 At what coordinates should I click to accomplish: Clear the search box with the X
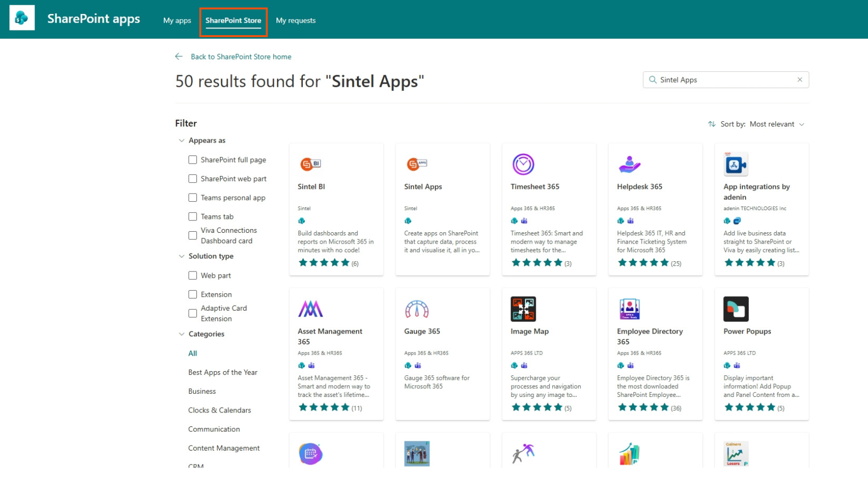(x=799, y=80)
